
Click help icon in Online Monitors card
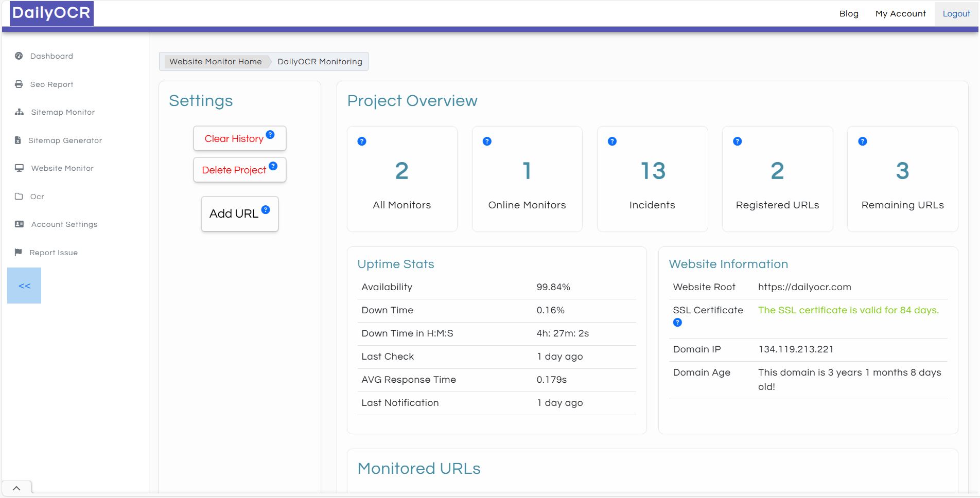tap(487, 141)
